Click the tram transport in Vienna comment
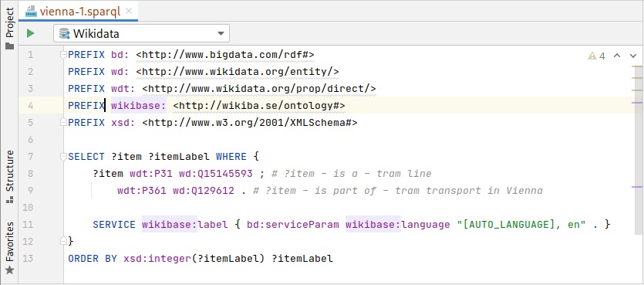644x285 pixels. pyautogui.click(x=397, y=191)
